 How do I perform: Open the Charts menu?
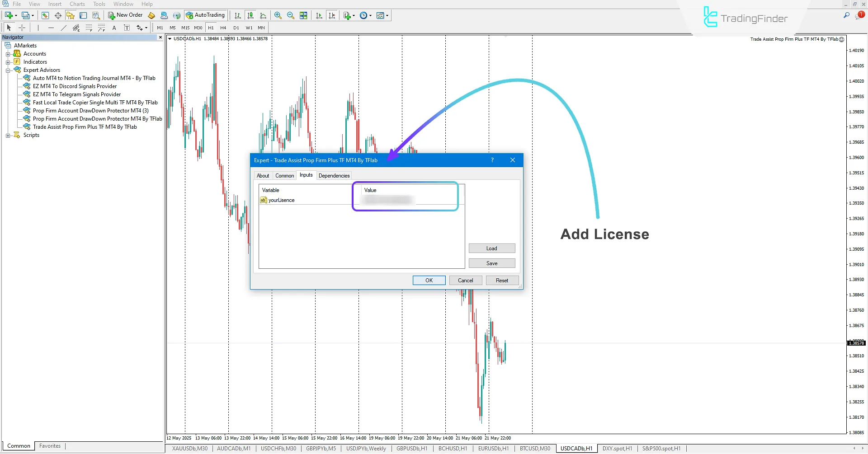click(77, 4)
